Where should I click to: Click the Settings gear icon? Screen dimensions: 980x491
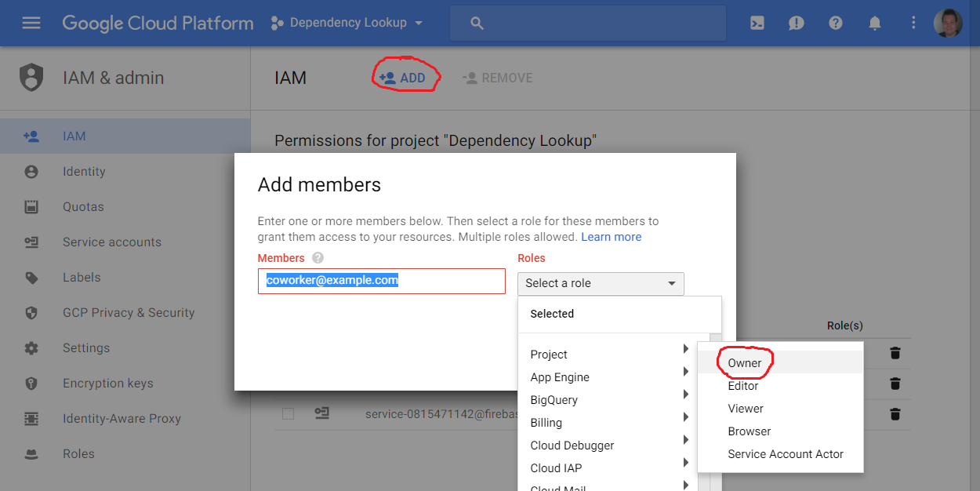tap(31, 348)
